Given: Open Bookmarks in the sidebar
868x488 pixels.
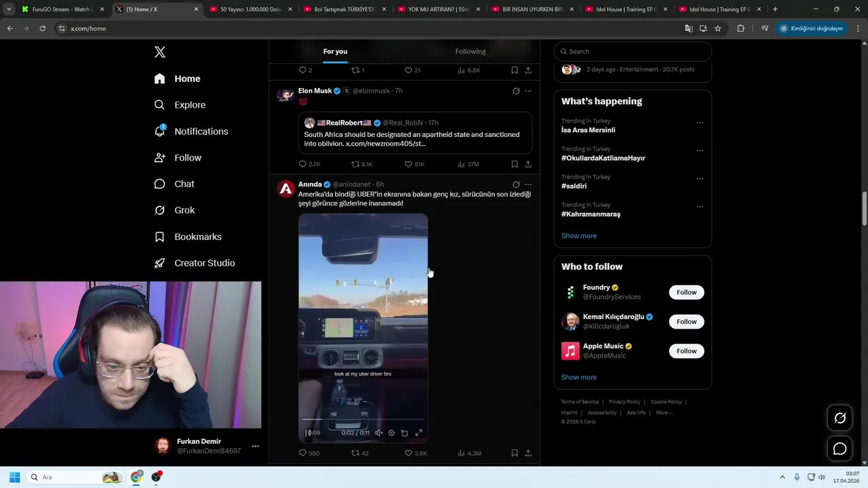Looking at the screenshot, I should click(189, 237).
